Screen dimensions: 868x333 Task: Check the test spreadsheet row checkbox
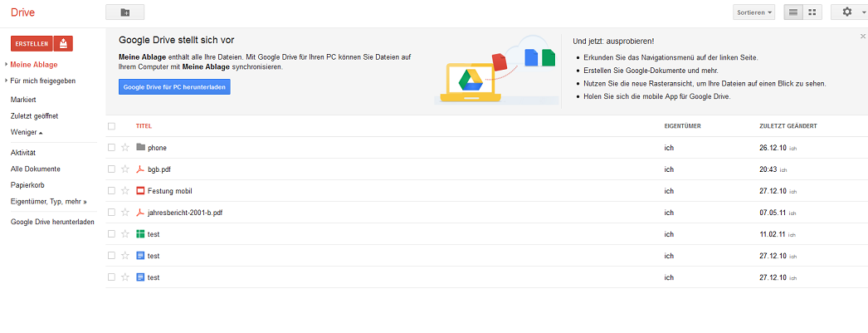pos(112,234)
